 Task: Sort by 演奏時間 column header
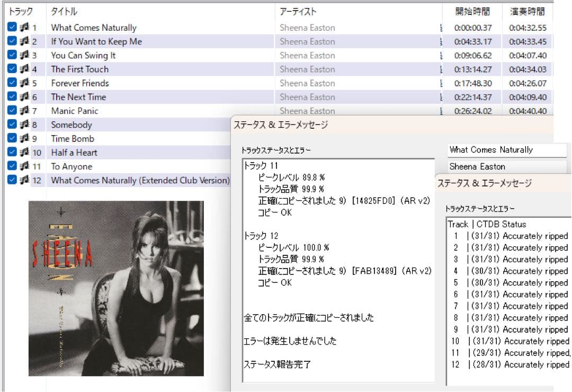coord(527,11)
